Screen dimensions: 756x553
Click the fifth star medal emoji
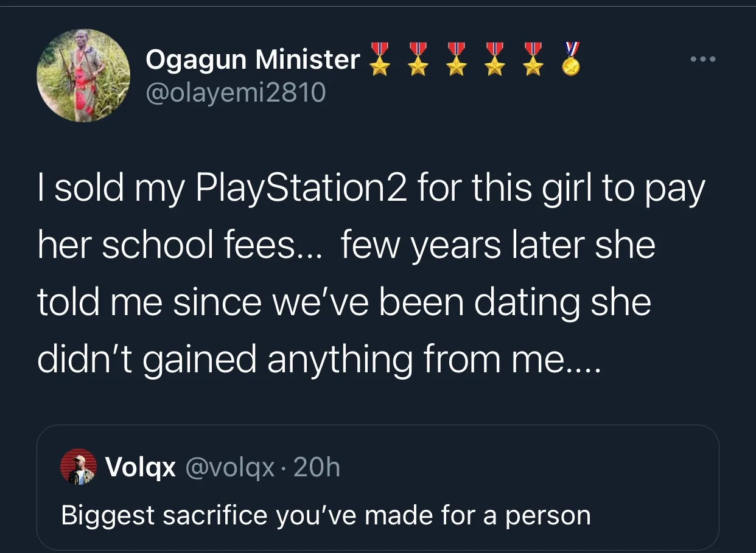533,59
